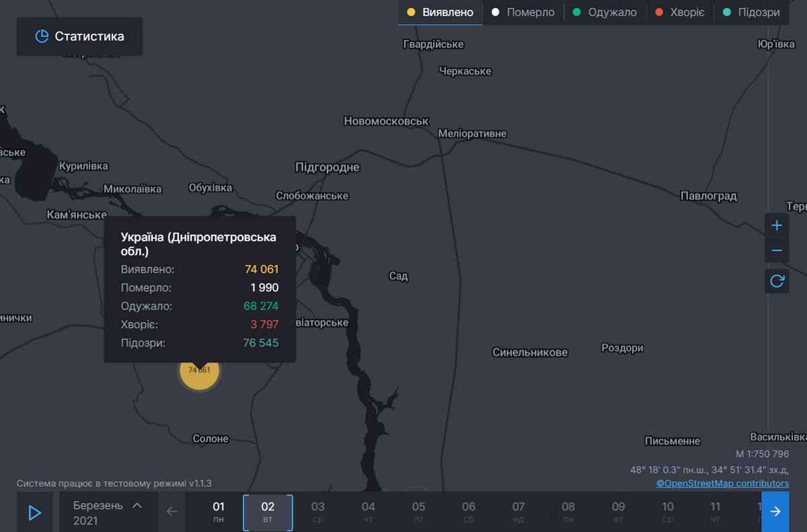Show the Одужало cases layer
Screen dimensions: 807x532
coord(604,13)
